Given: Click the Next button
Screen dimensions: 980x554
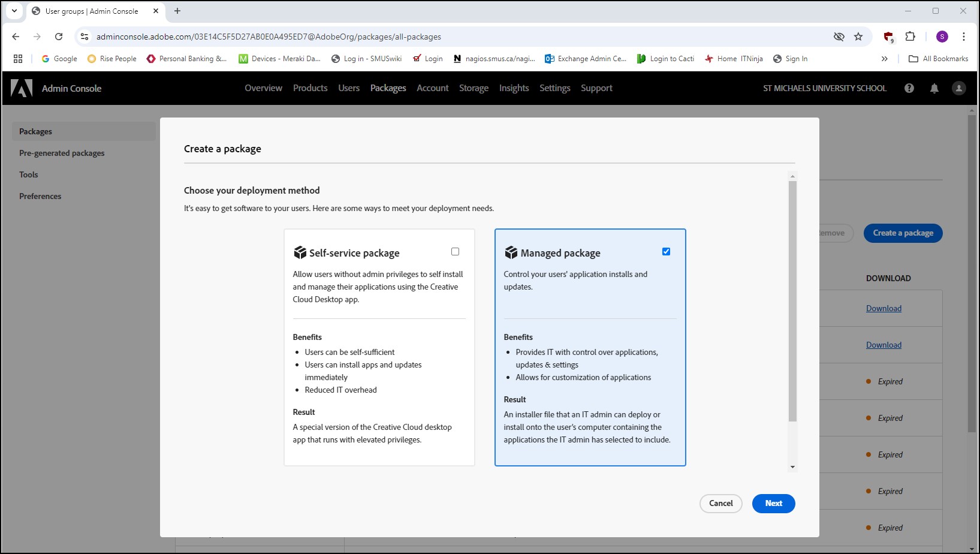Looking at the screenshot, I should (773, 504).
